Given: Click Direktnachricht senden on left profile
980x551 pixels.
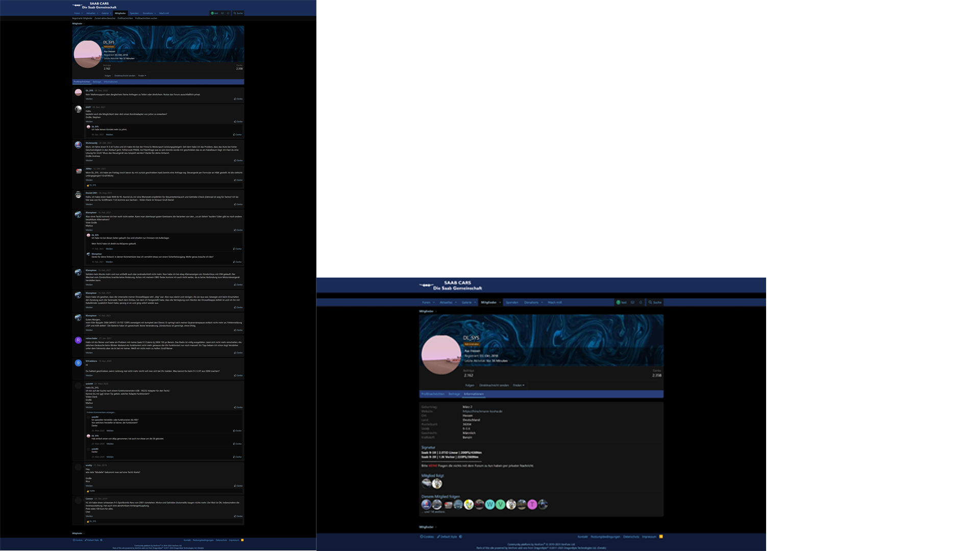Looking at the screenshot, I should click(x=125, y=76).
